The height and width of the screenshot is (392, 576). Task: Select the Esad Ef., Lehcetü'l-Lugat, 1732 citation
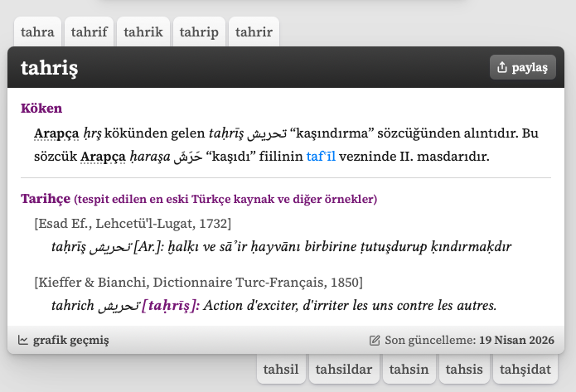133,224
